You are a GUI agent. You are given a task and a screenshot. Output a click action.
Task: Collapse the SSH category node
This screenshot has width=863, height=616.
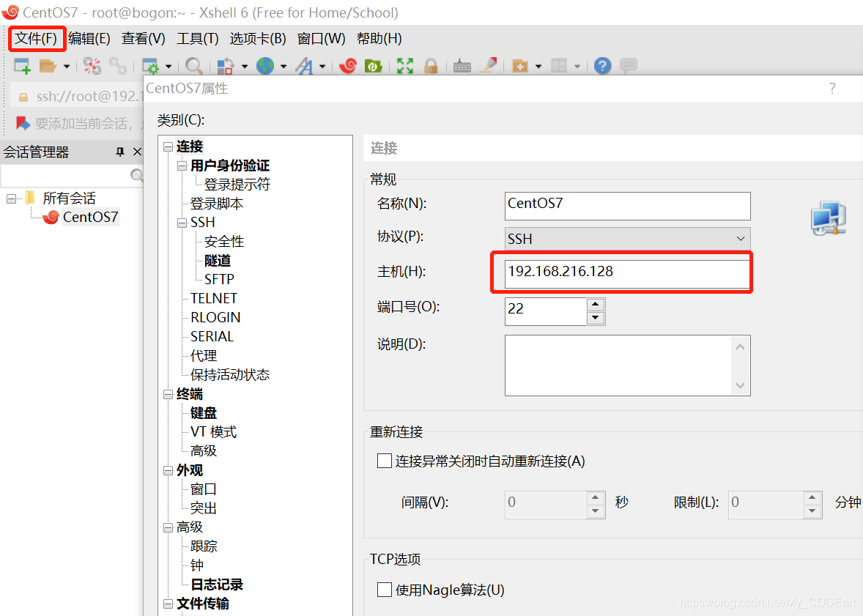pos(182,223)
